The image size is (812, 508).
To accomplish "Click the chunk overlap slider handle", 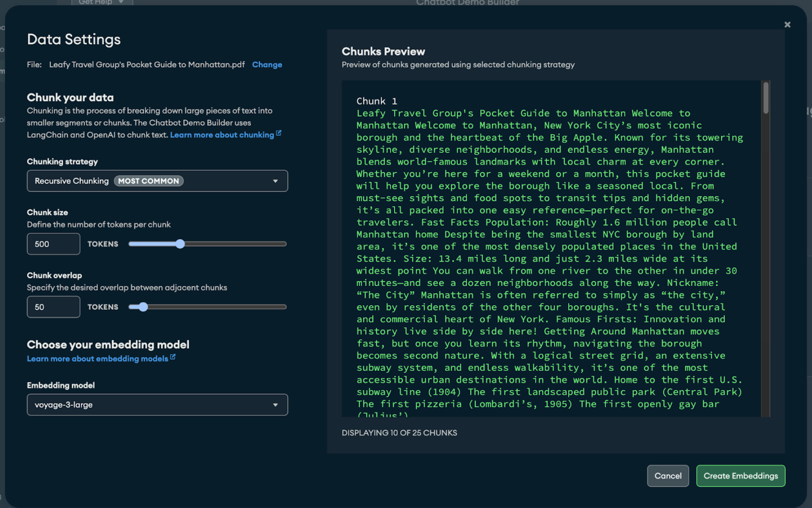I will (x=144, y=307).
